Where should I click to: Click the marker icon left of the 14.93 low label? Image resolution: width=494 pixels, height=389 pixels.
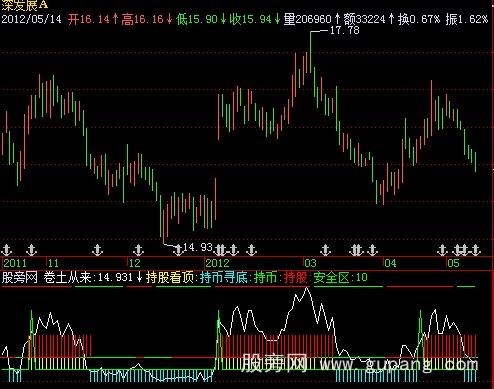pos(178,250)
